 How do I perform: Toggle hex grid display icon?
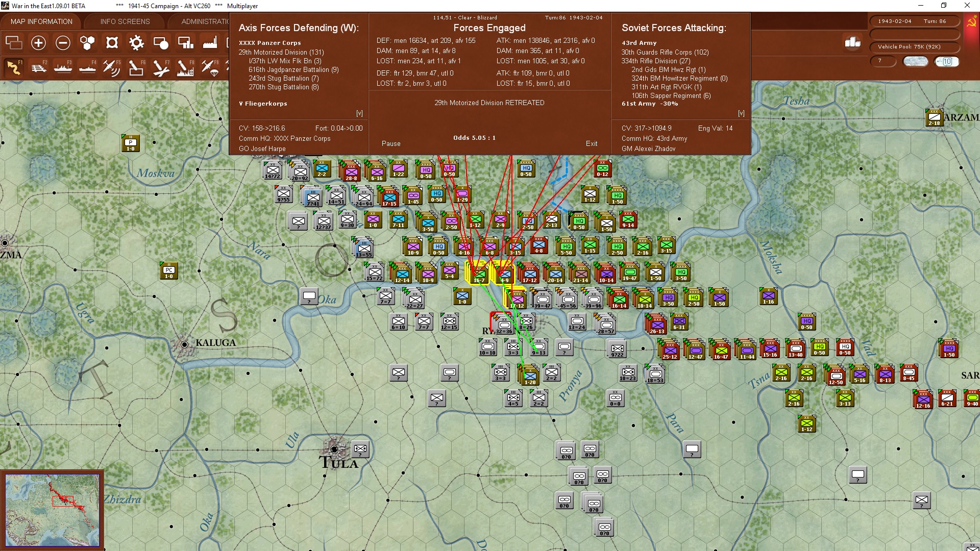click(87, 43)
